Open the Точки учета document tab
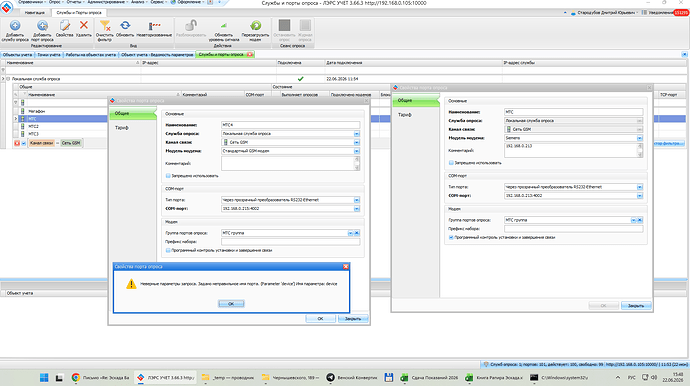690x386 pixels. (x=49, y=55)
